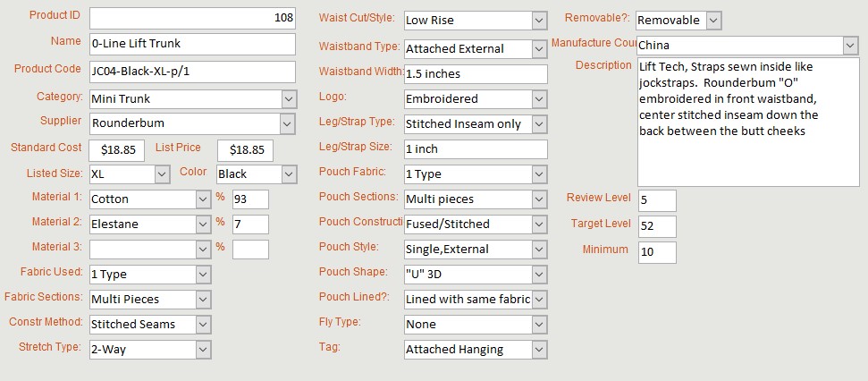Select the Product Code text field
This screenshot has width=868, height=381.
[192, 71]
